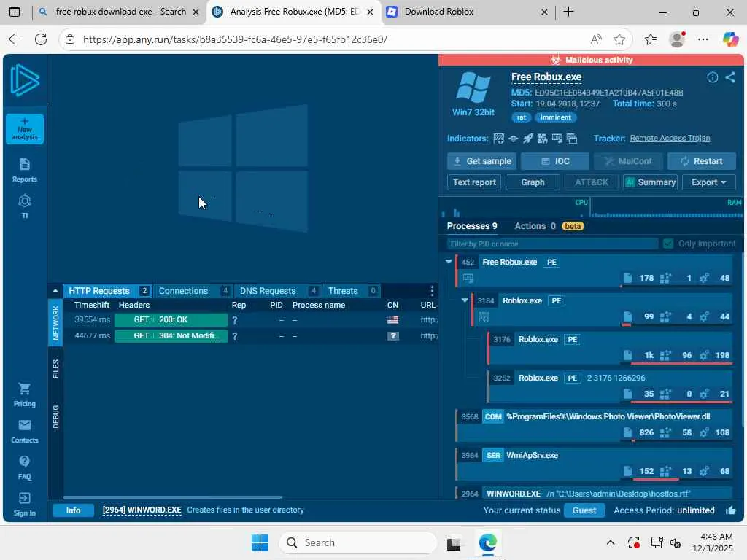Open the Text report

(474, 182)
